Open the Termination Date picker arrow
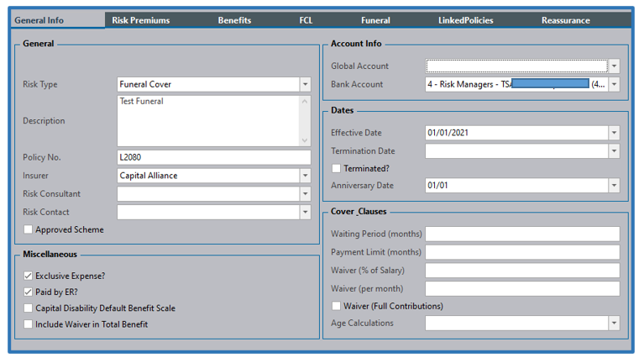644x358 pixels. (x=614, y=150)
